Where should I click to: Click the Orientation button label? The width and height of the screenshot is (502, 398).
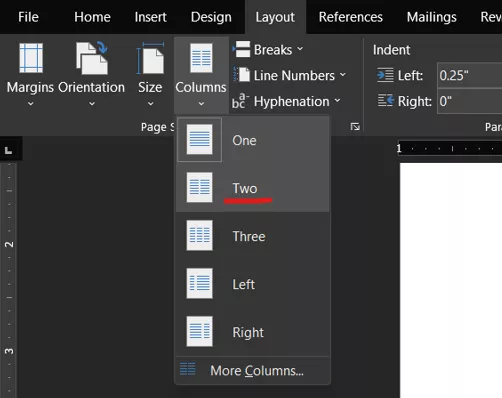[92, 87]
